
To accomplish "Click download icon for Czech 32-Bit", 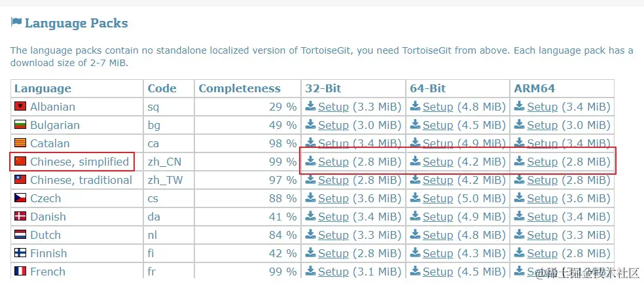I will (310, 198).
